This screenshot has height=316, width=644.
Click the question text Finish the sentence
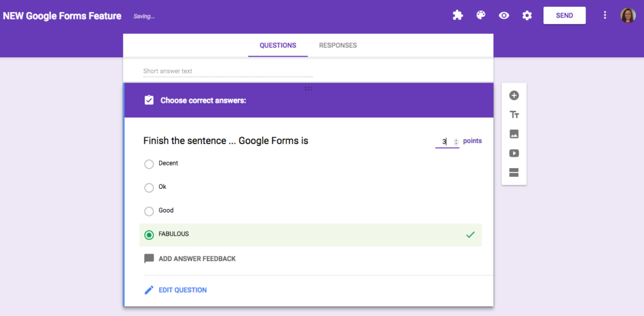pos(226,141)
